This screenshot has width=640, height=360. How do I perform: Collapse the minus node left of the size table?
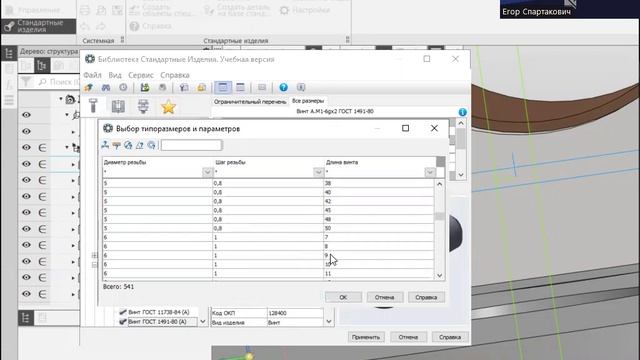[94, 265]
